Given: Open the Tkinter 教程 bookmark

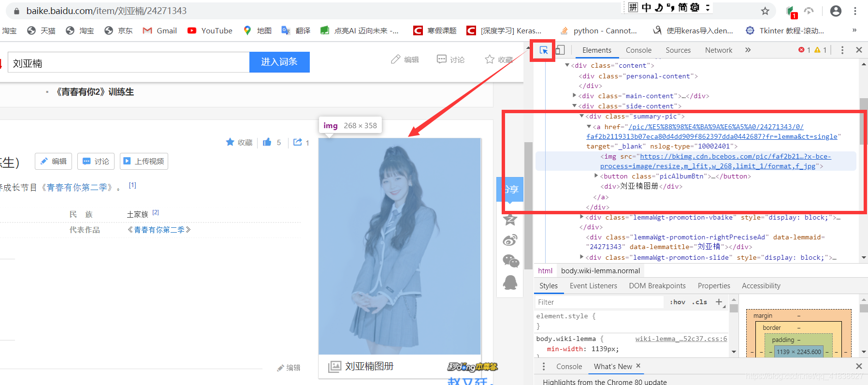Looking at the screenshot, I should click(x=785, y=30).
